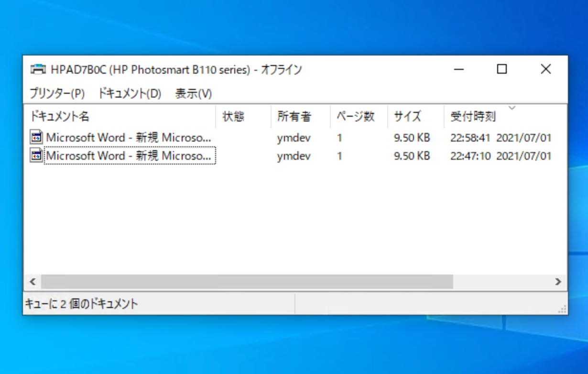The image size is (588, 374).
Task: Sort by 受付時刻 column header
Action: pos(505,116)
